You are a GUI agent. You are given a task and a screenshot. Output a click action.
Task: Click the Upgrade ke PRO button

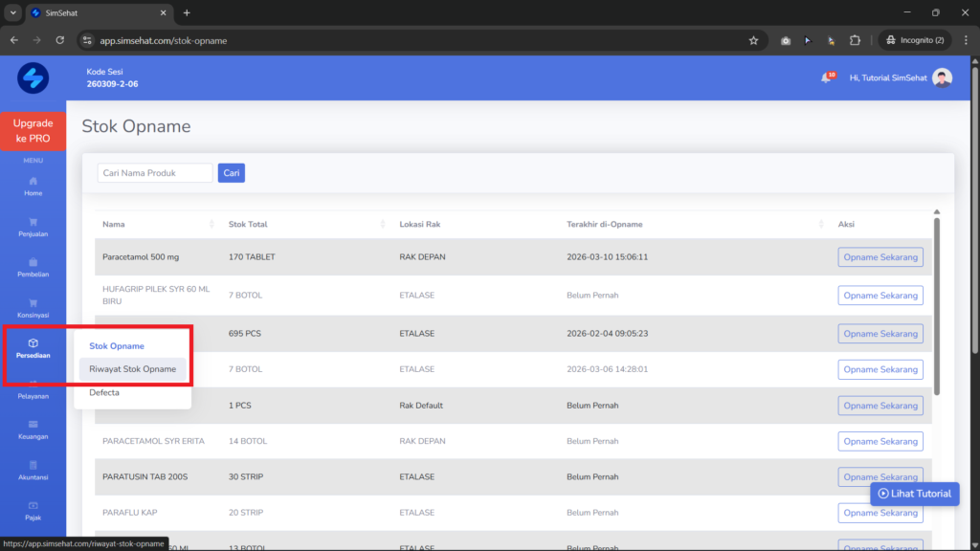[33, 131]
